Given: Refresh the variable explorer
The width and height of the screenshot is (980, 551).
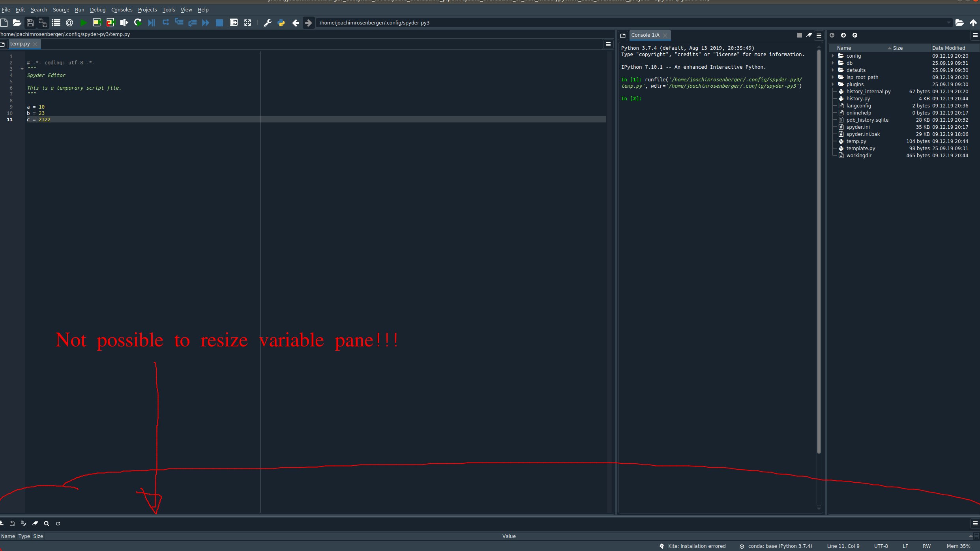Looking at the screenshot, I should (58, 523).
